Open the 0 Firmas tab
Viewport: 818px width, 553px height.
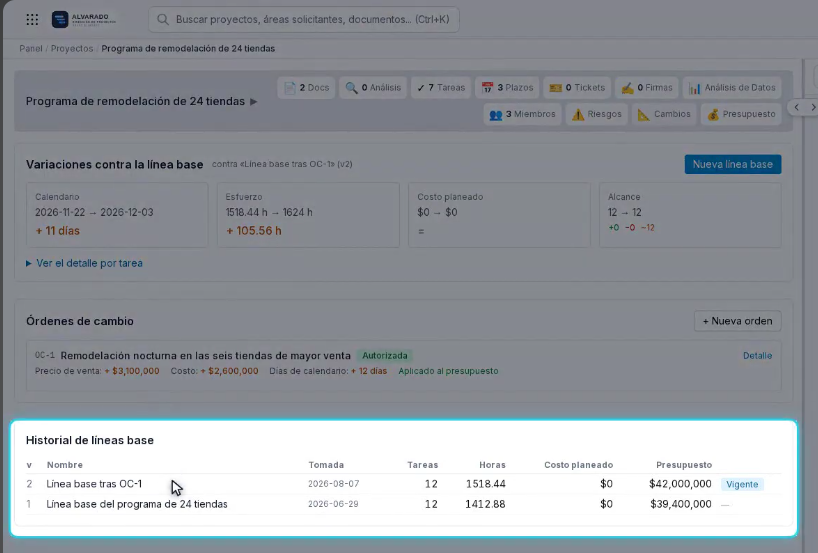[647, 88]
